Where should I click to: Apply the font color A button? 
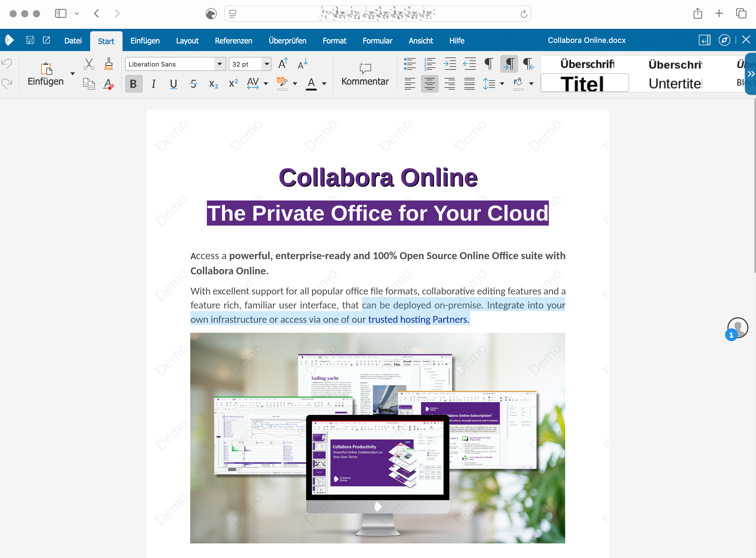311,83
